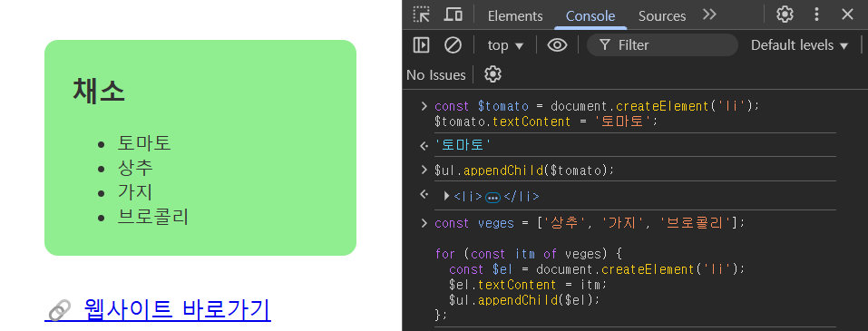Click the $tomato.textContent assignment line
868x331 pixels.
point(547,122)
